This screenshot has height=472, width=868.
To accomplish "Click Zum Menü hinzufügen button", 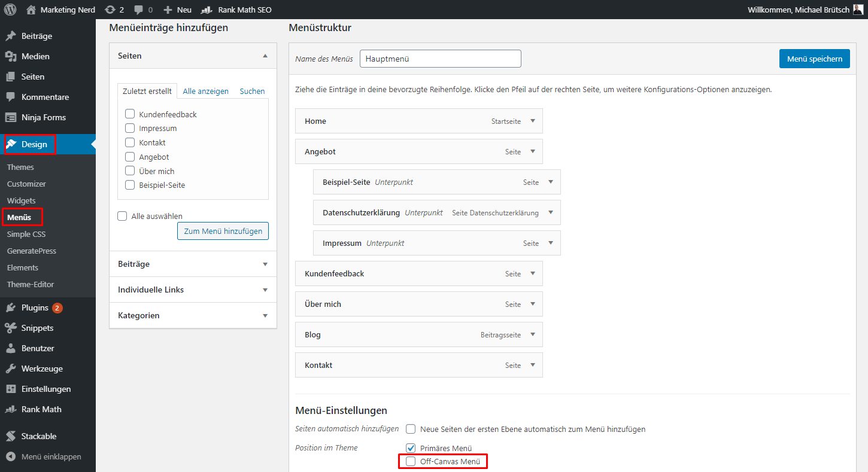I will coord(223,231).
